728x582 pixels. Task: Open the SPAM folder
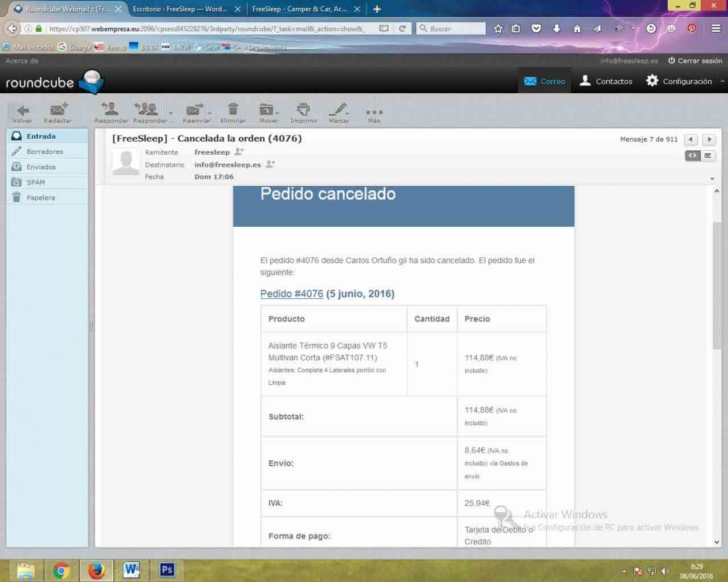(x=47, y=182)
